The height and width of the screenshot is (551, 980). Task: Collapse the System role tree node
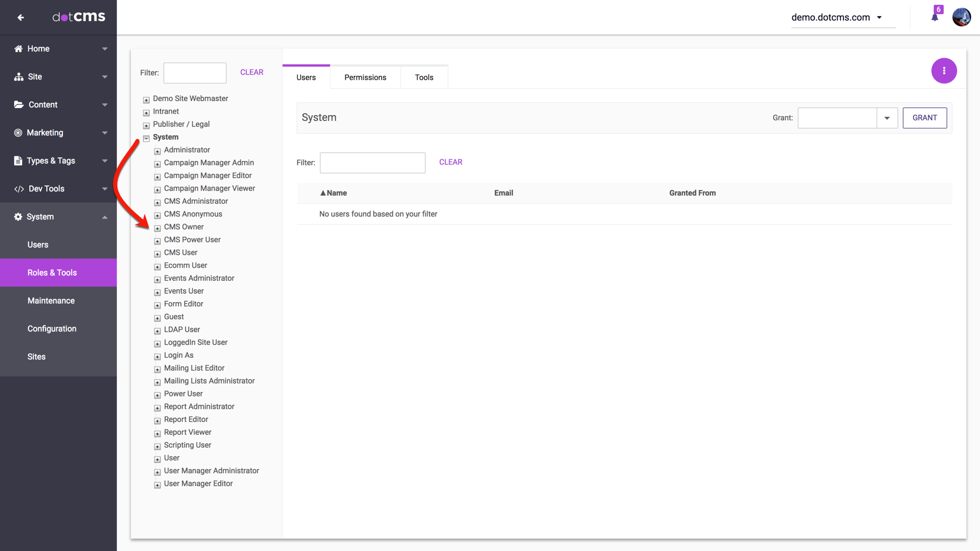(147, 138)
